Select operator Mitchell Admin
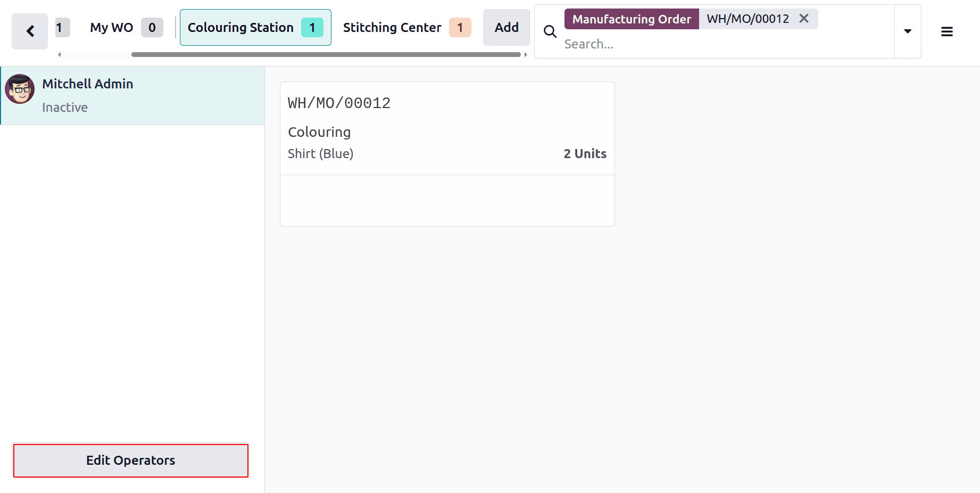The width and height of the screenshot is (980, 493). 132,96
